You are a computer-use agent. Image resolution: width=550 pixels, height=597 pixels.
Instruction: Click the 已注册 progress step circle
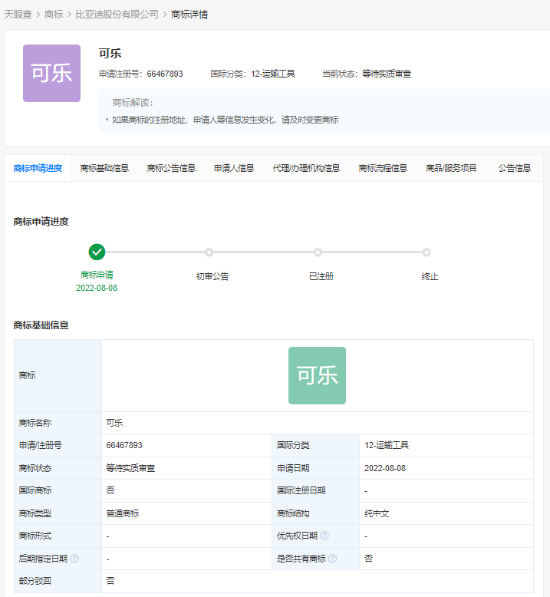click(318, 252)
